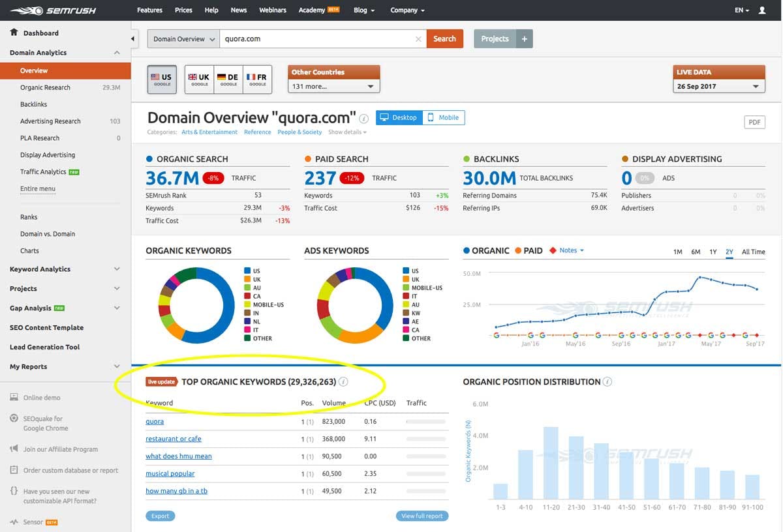Image resolution: width=783 pixels, height=532 pixels.
Task: Clear the quora.com search field
Action: (x=418, y=39)
